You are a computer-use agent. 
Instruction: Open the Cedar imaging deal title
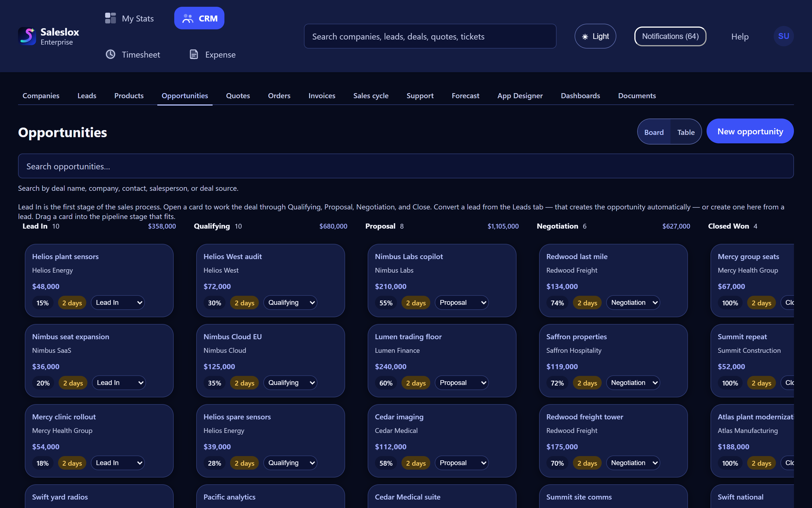[399, 417]
